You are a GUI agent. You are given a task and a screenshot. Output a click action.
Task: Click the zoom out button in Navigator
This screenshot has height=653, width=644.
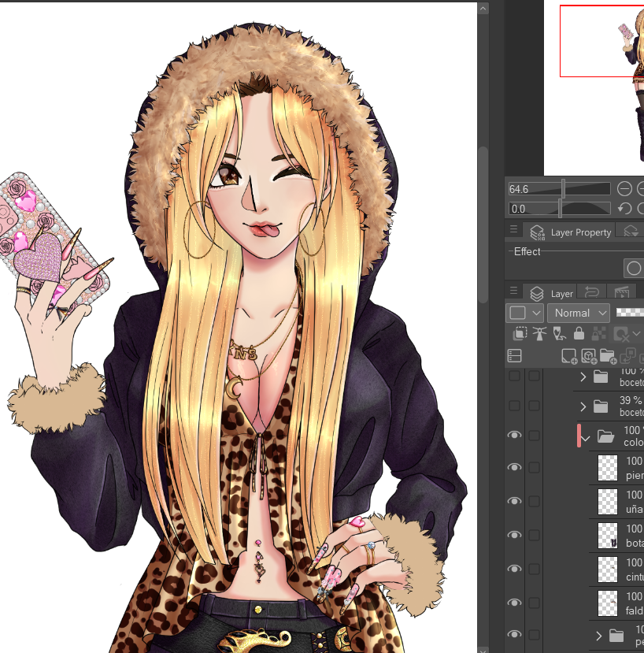point(624,189)
